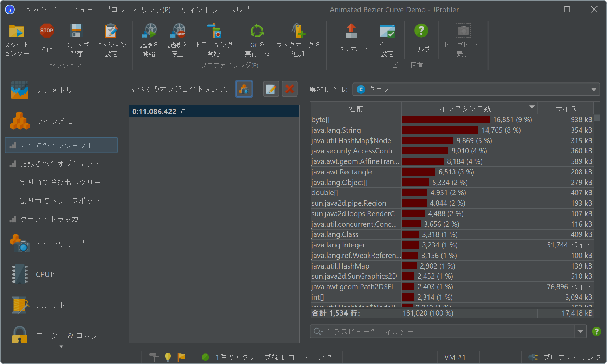Click the ヘルプ toolbar icon
This screenshot has height=364, width=607.
[421, 38]
